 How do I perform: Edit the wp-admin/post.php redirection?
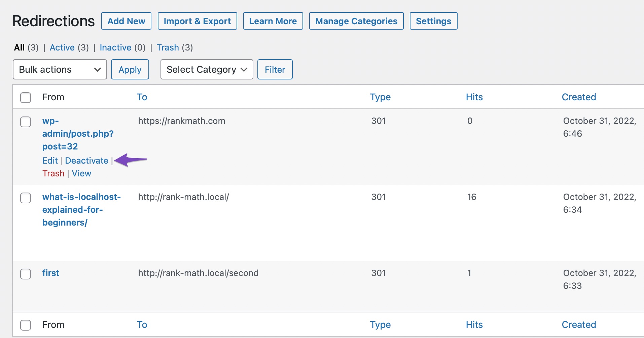click(x=50, y=161)
